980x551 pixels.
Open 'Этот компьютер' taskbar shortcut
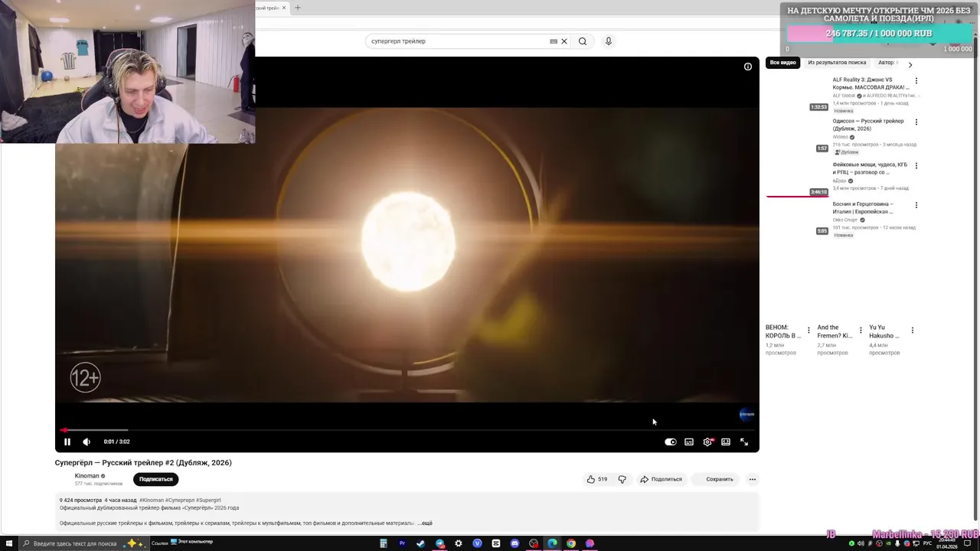pyautogui.click(x=192, y=542)
